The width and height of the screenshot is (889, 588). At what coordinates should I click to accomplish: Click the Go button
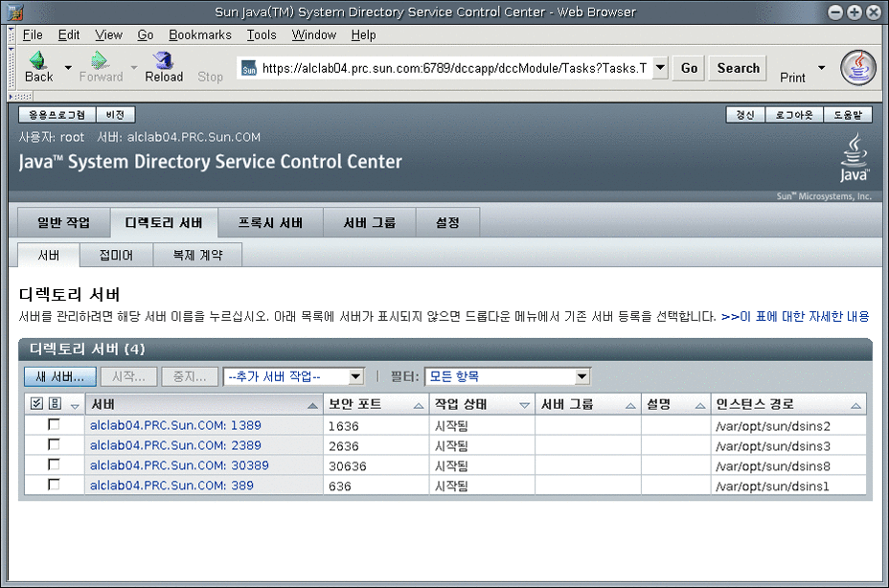coord(689,68)
